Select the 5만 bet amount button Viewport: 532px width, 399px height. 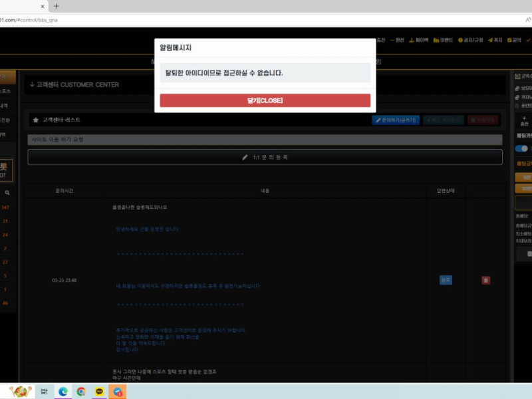point(525,178)
